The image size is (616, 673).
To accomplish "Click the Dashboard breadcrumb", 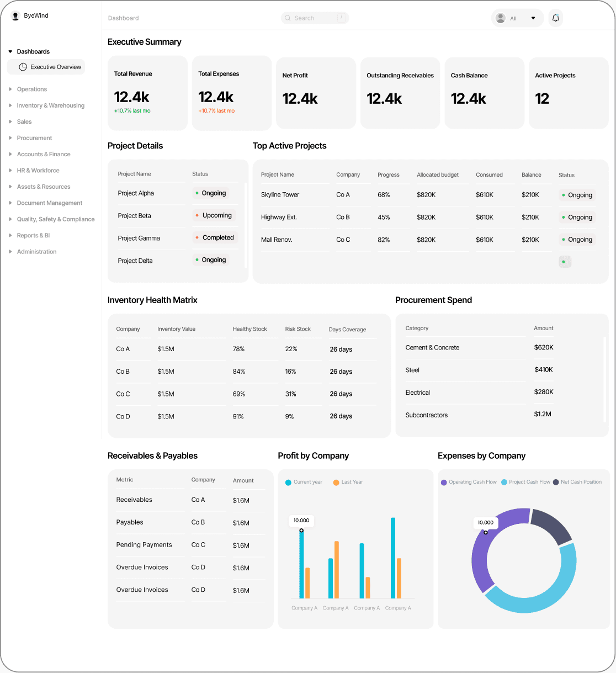I will point(123,18).
